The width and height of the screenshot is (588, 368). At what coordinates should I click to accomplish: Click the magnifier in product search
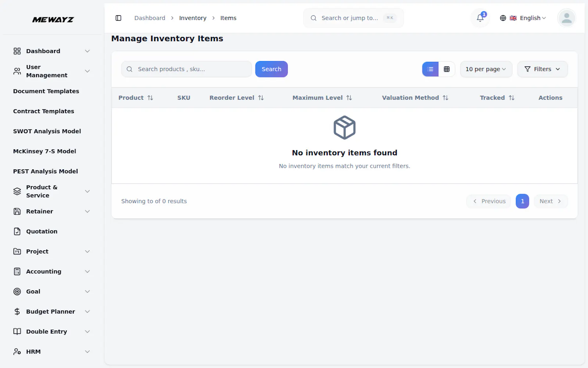click(129, 69)
